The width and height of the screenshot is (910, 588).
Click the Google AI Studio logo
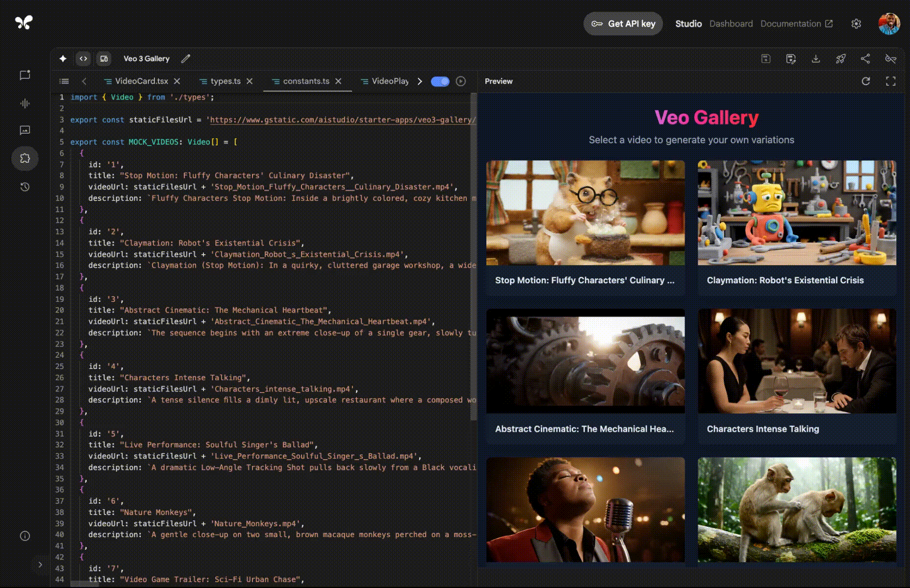[x=24, y=23]
